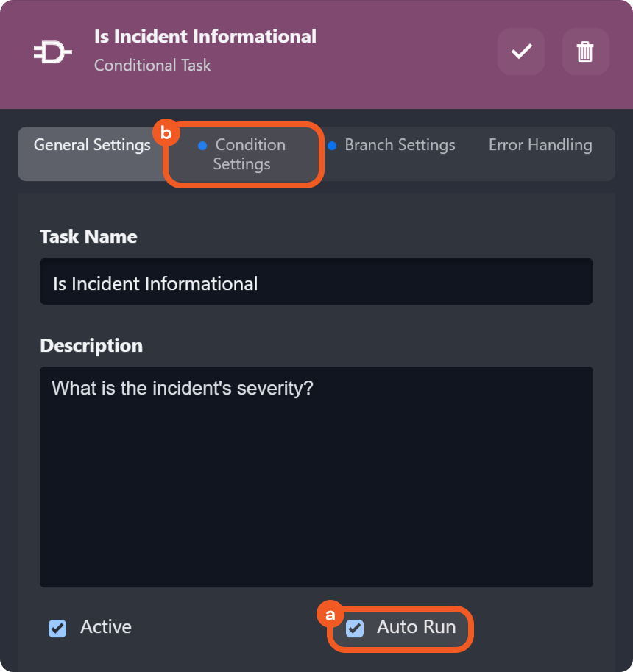
Task: Disable the Auto Run checkbox
Action: tap(355, 629)
